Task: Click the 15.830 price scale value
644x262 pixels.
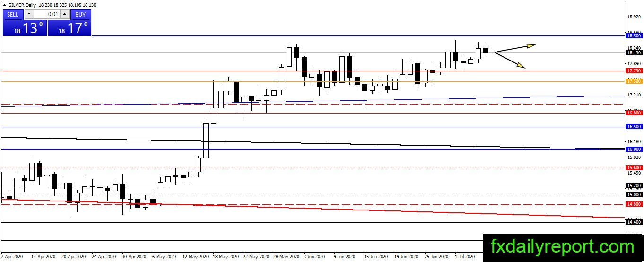Action: coord(634,157)
